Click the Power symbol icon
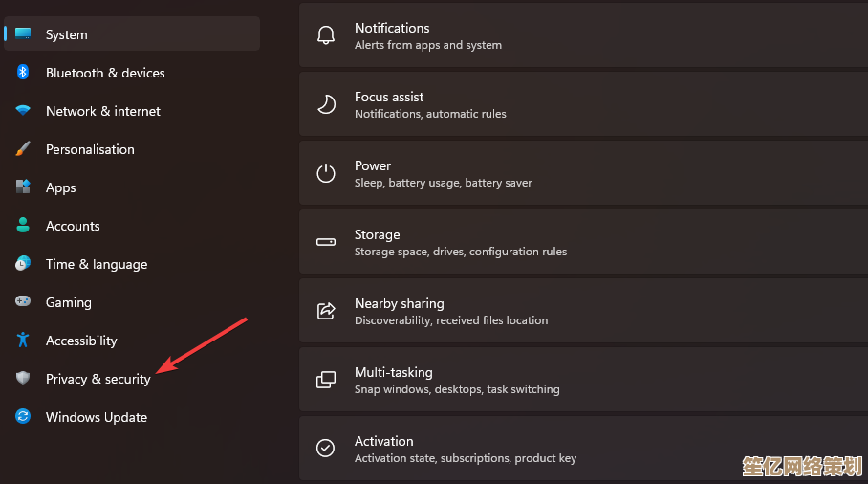868x484 pixels. pos(325,173)
